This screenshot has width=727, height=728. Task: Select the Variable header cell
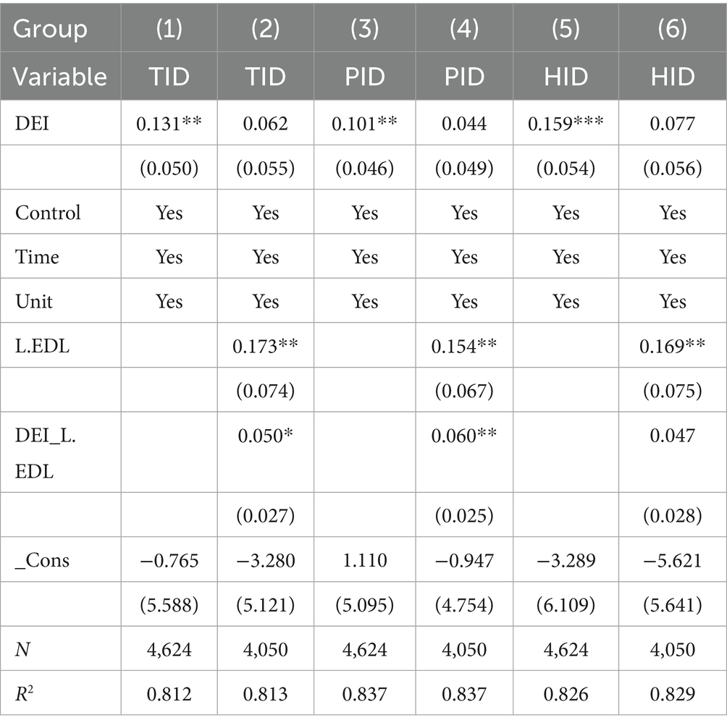pos(61,76)
